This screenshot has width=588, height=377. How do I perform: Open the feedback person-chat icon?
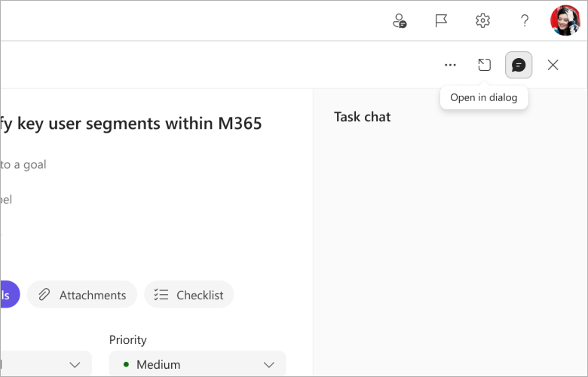(x=400, y=20)
